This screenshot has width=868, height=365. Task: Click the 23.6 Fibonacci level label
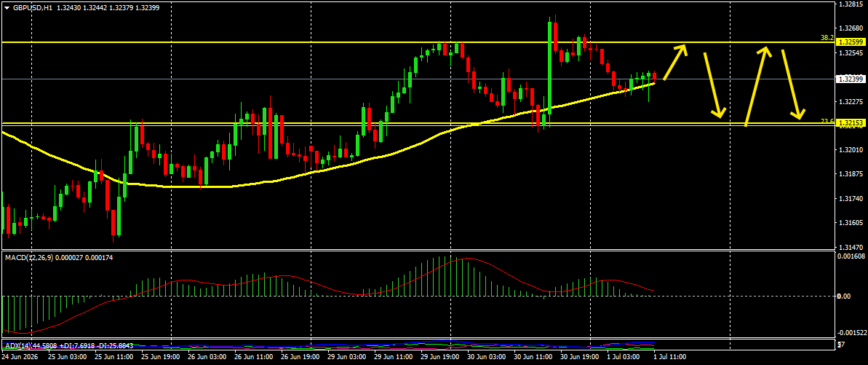pyautogui.click(x=827, y=120)
